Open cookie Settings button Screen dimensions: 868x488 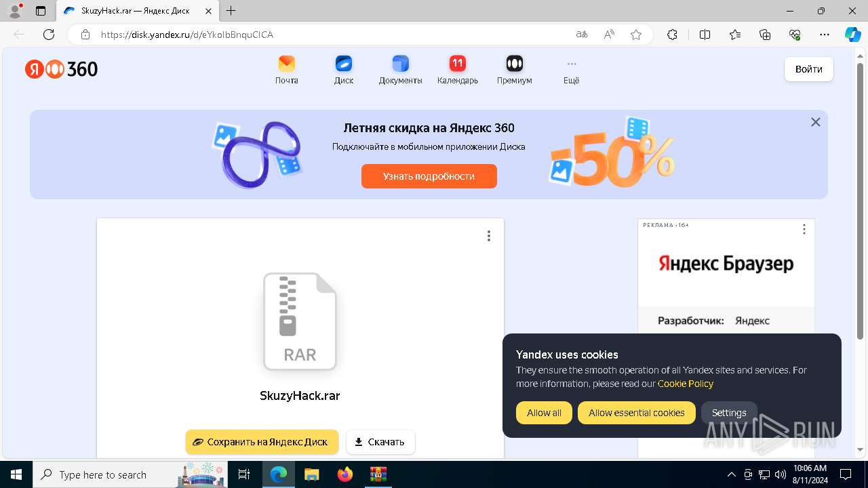729,413
